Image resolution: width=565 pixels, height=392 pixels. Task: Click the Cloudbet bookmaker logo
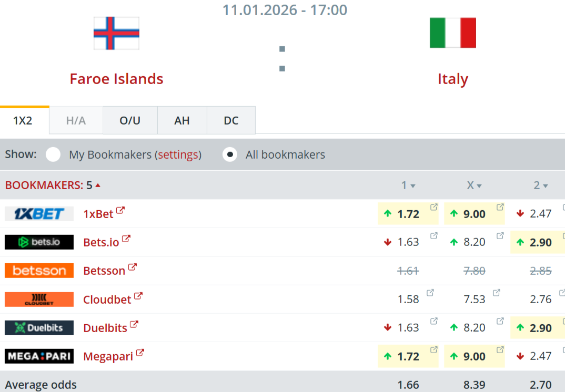(39, 299)
